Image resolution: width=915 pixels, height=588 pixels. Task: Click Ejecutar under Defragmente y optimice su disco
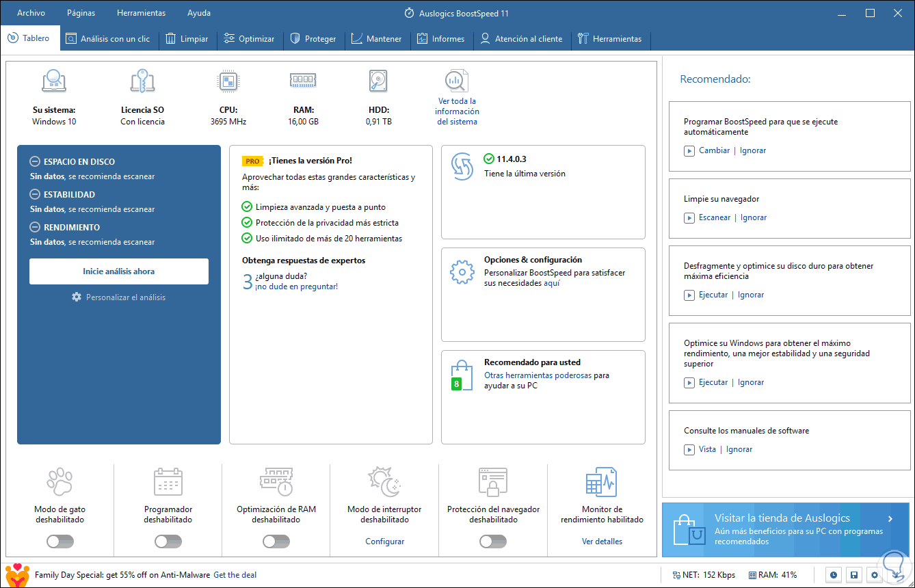(713, 295)
